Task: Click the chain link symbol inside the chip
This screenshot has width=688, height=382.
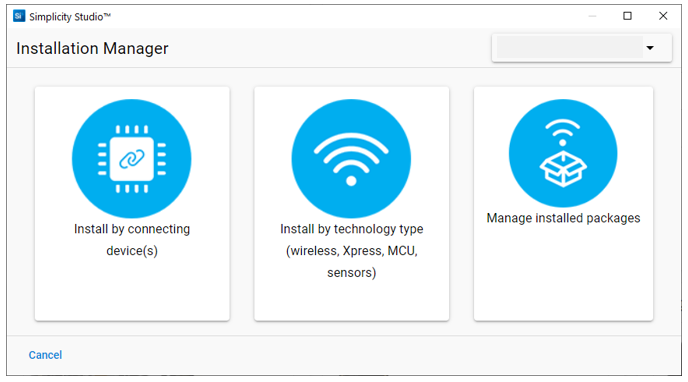Action: click(x=132, y=159)
